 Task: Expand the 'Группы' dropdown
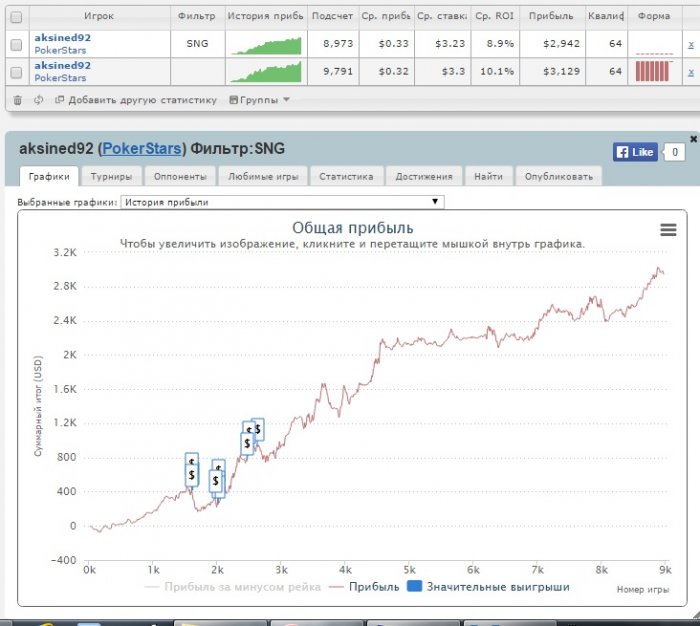[x=259, y=100]
